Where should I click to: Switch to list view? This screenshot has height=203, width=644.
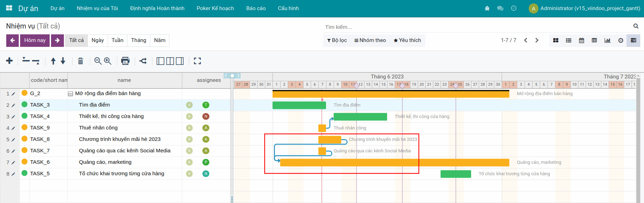568,41
